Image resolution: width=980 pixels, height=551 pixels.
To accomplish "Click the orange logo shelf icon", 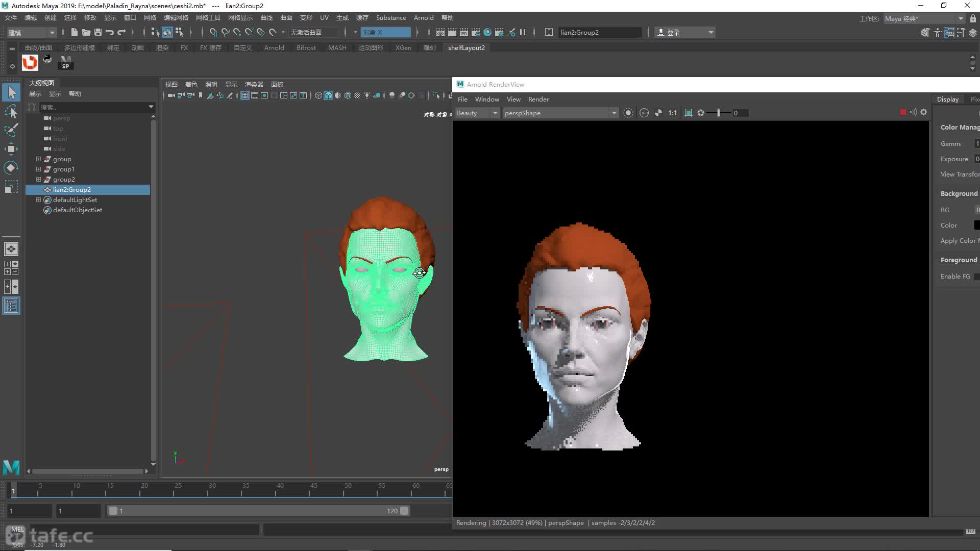I will click(30, 63).
